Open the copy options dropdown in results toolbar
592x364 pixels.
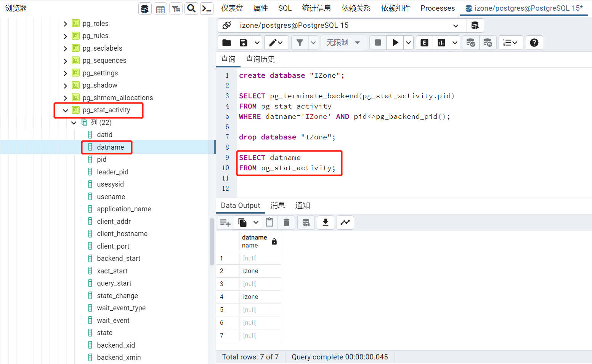point(256,222)
